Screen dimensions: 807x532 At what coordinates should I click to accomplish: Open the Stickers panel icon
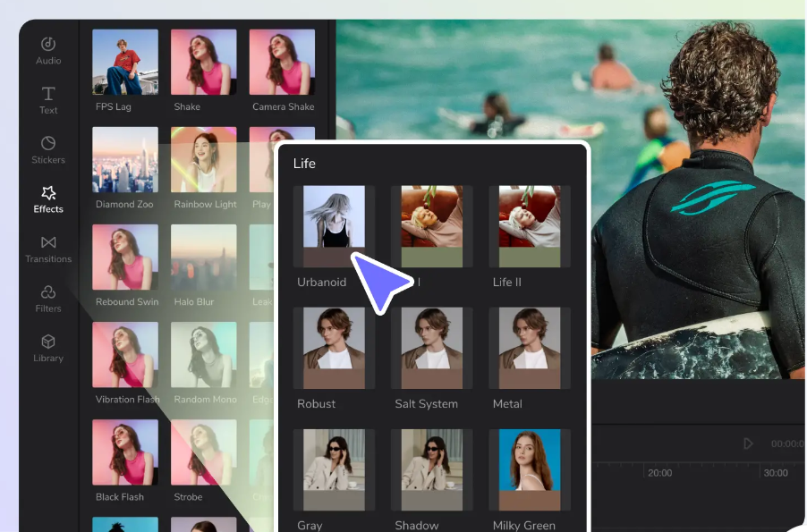48,143
